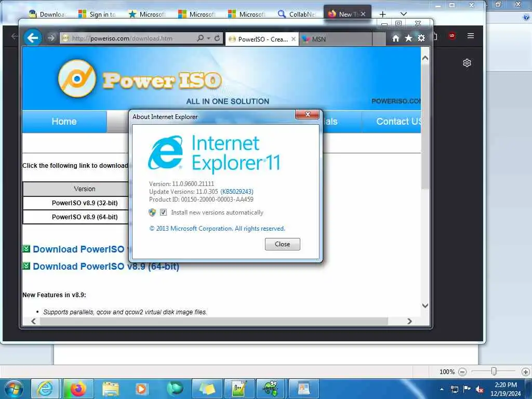Switch to the Firefox CollabNet tab
This screenshot has width=532, height=399.
(297, 14)
